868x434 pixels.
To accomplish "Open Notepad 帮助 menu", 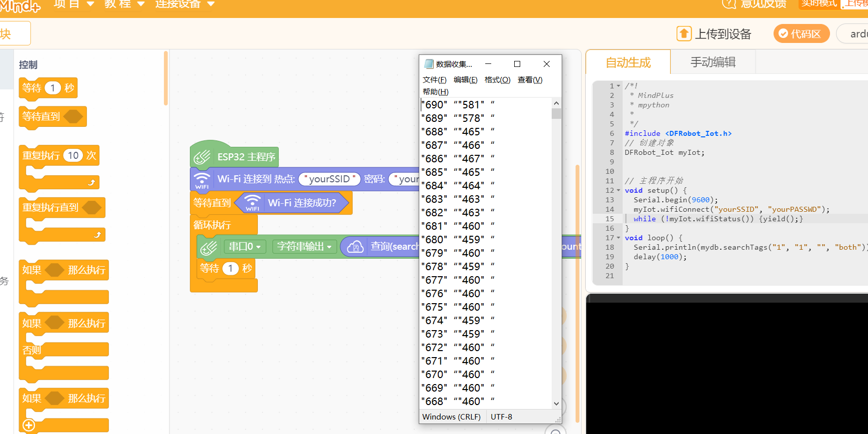I will 435,92.
